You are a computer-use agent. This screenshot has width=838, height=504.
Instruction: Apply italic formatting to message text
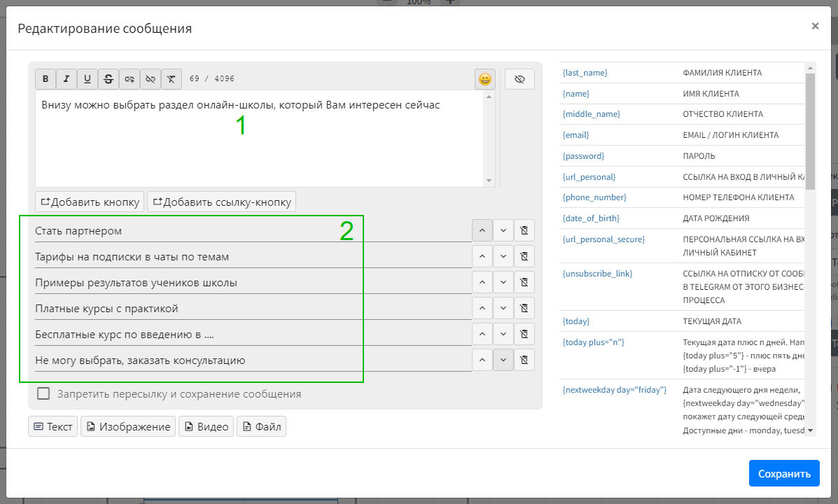tap(67, 79)
